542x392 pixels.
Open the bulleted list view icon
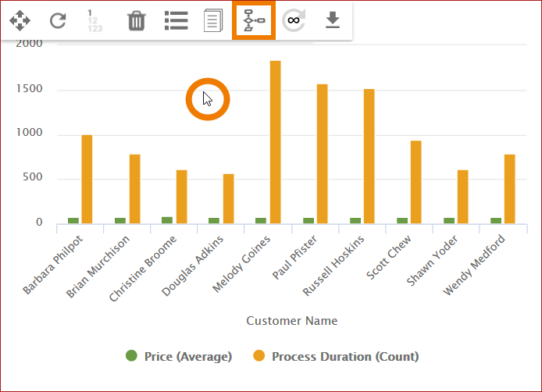[x=176, y=20]
